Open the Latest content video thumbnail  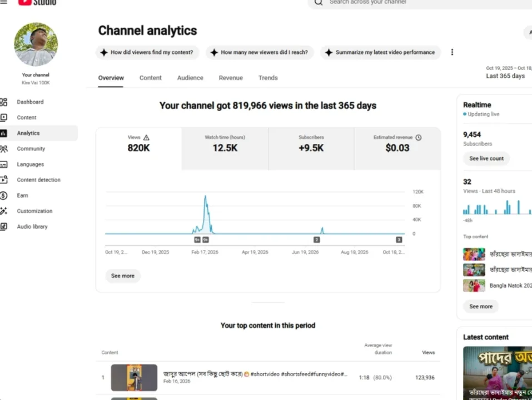(x=498, y=373)
